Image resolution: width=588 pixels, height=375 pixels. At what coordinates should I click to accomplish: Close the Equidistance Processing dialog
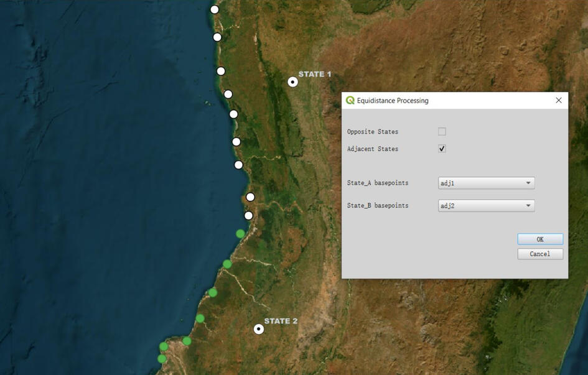pyautogui.click(x=558, y=100)
